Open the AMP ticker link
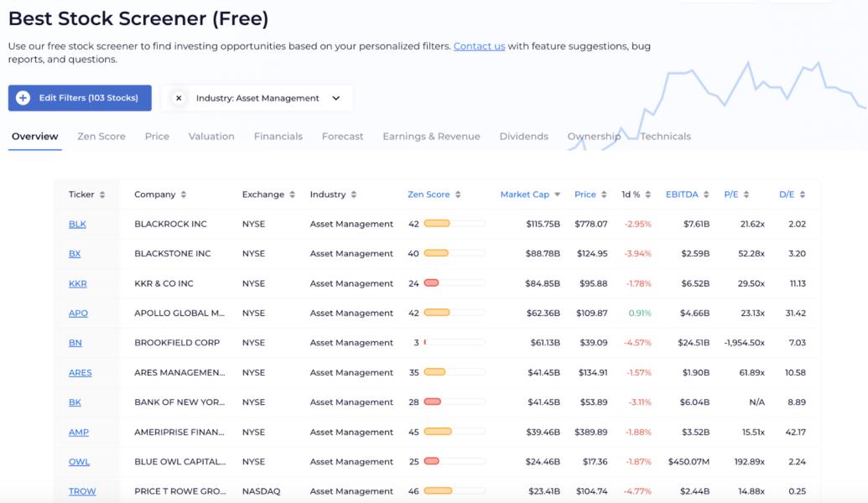This screenshot has width=868, height=503. [79, 433]
